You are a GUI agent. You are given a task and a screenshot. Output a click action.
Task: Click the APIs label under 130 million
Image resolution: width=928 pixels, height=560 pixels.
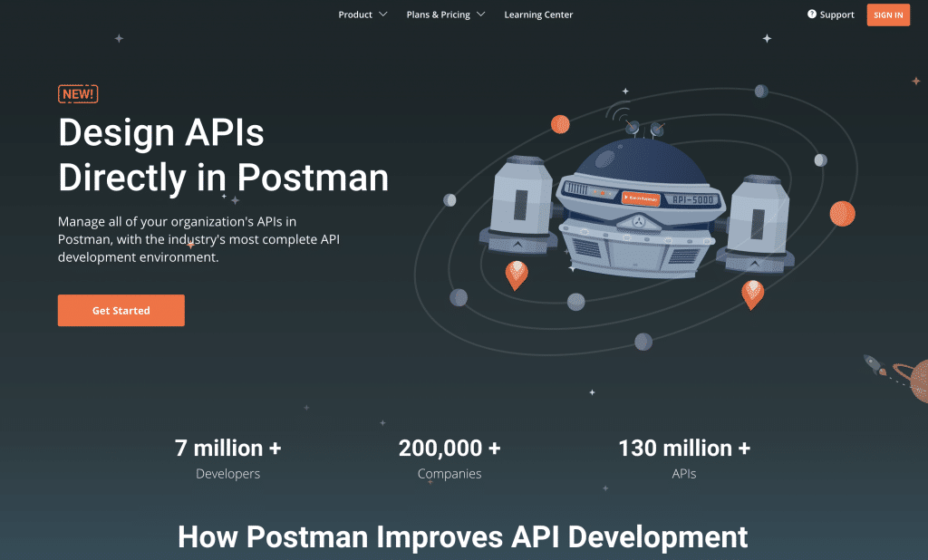pos(684,474)
